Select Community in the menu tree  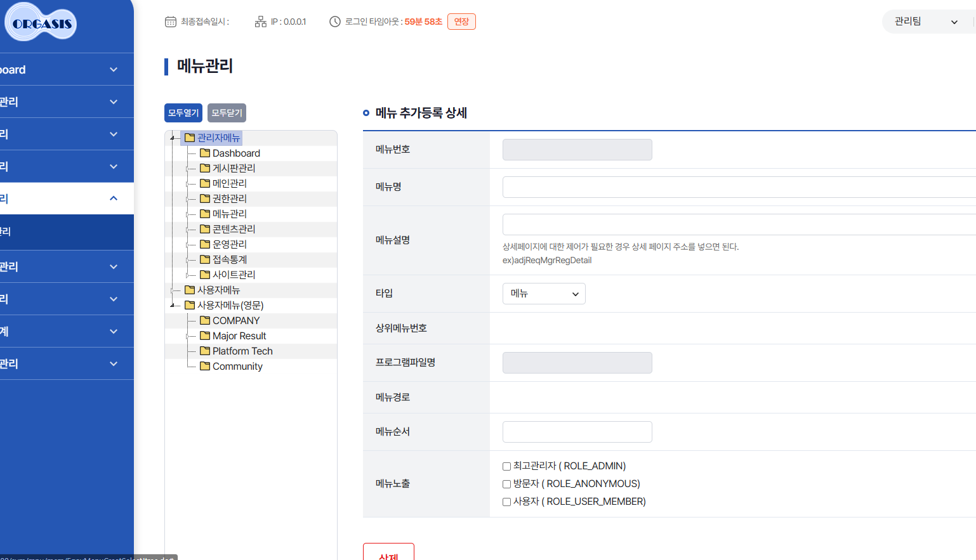click(x=237, y=366)
